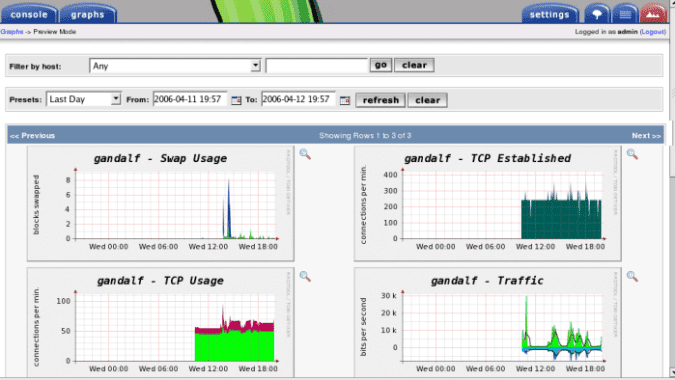This screenshot has width=675, height=380.
Task: Edit the To date field
Action: (x=298, y=99)
